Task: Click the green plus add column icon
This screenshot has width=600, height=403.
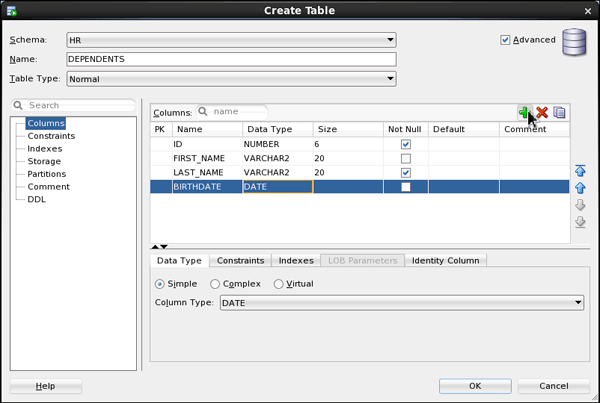Action: [524, 112]
